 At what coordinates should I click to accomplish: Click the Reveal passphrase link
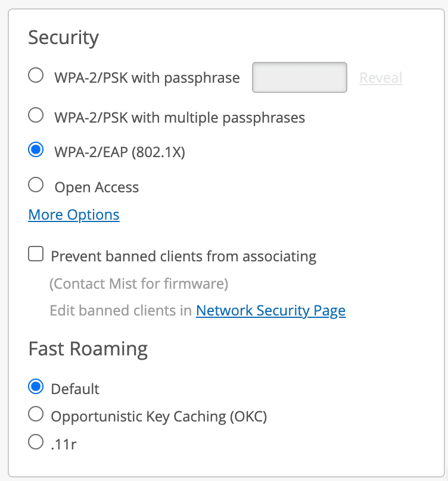pyautogui.click(x=381, y=78)
